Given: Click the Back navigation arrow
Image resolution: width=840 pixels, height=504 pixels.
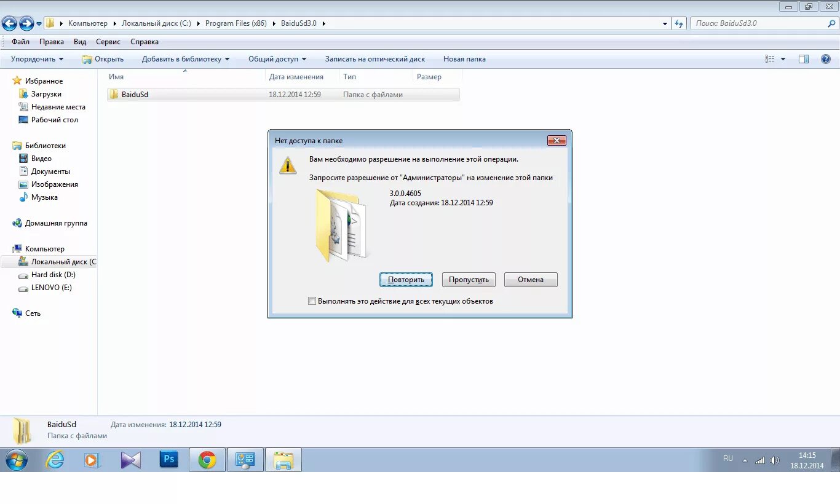Looking at the screenshot, I should [x=9, y=24].
